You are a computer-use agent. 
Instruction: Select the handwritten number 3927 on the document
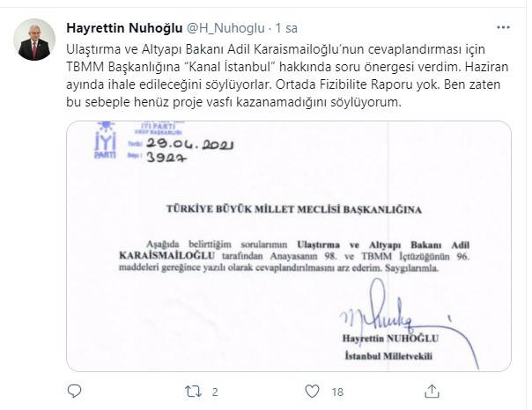166,157
